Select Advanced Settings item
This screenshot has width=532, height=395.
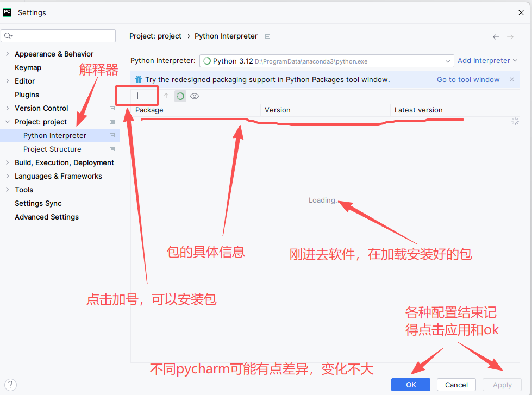[47, 217]
